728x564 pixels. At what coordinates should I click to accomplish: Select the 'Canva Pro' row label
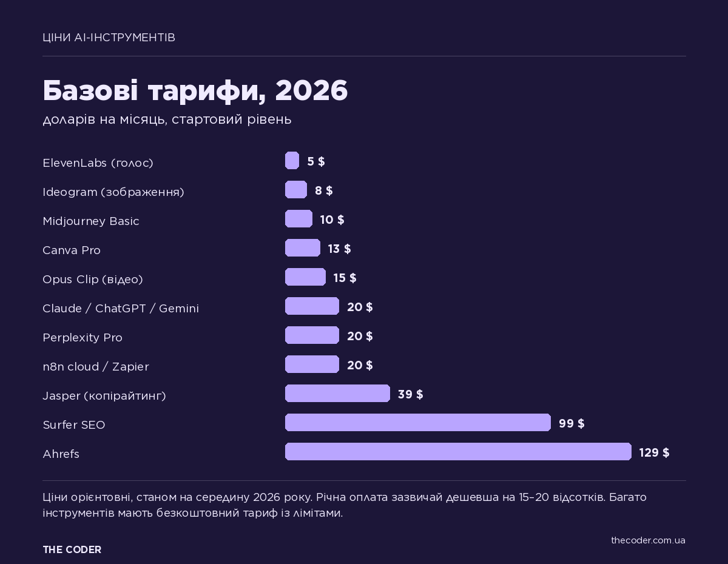click(x=72, y=250)
